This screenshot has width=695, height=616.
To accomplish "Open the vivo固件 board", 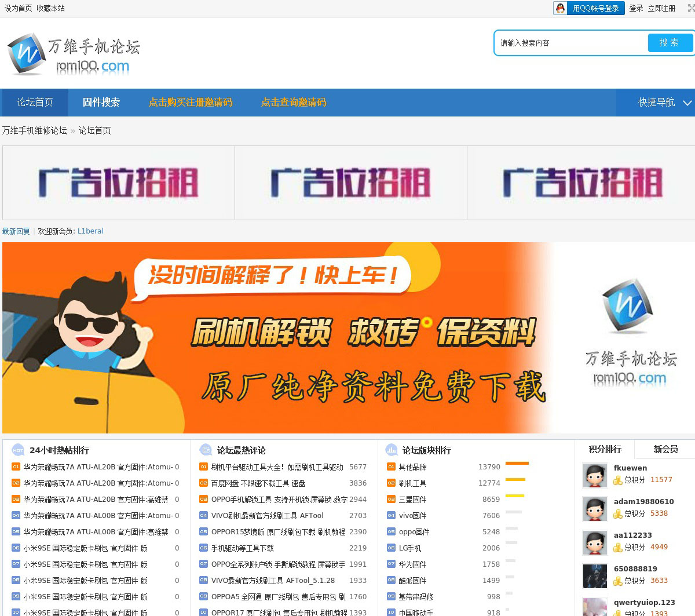I will coord(412,516).
